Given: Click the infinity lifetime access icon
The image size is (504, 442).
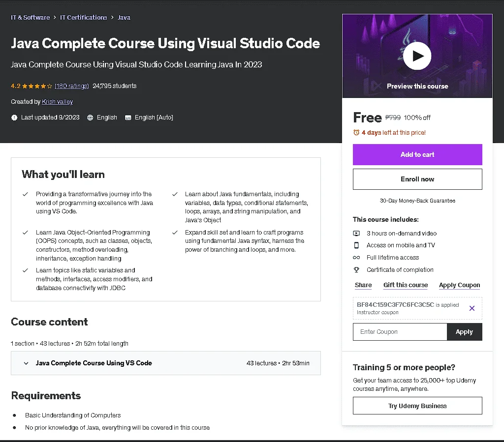Looking at the screenshot, I should point(356,258).
